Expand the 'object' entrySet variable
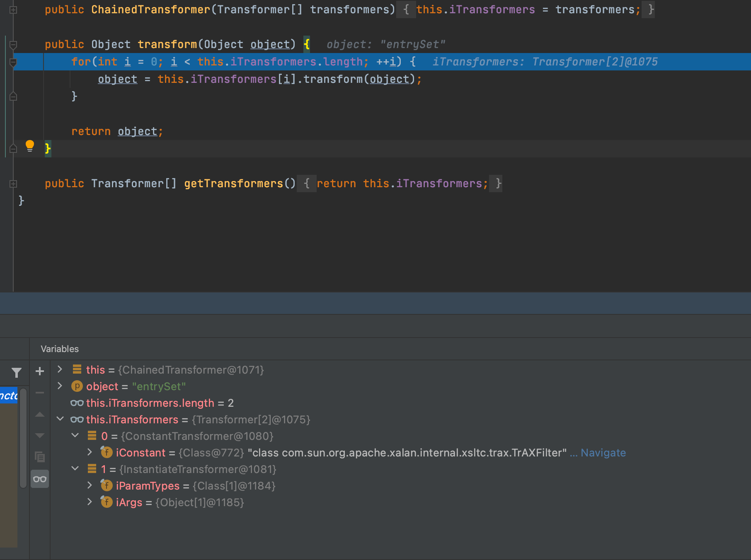The width and height of the screenshot is (751, 560). tap(60, 386)
